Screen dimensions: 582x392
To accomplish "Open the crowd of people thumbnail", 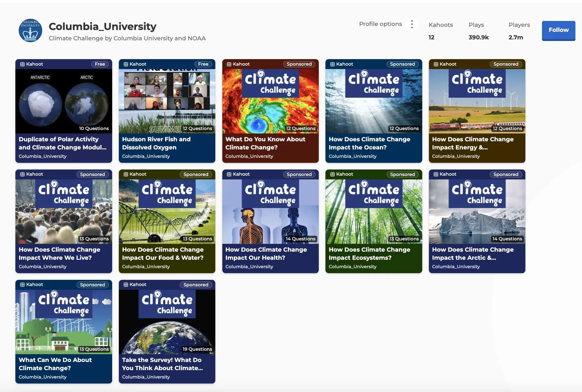I will click(64, 212).
